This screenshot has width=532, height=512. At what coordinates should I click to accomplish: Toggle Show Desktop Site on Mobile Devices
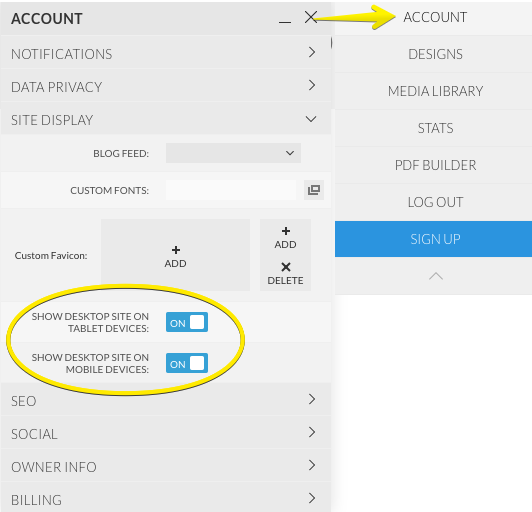coord(187,363)
